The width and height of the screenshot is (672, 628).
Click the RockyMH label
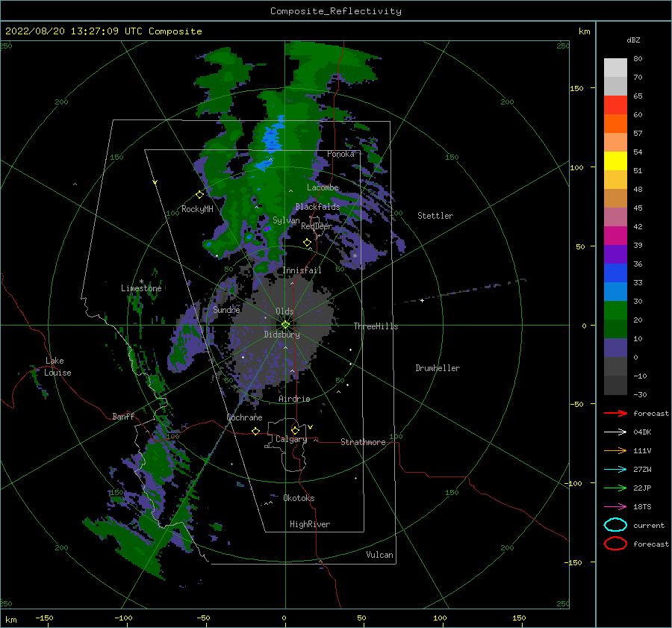point(197,210)
